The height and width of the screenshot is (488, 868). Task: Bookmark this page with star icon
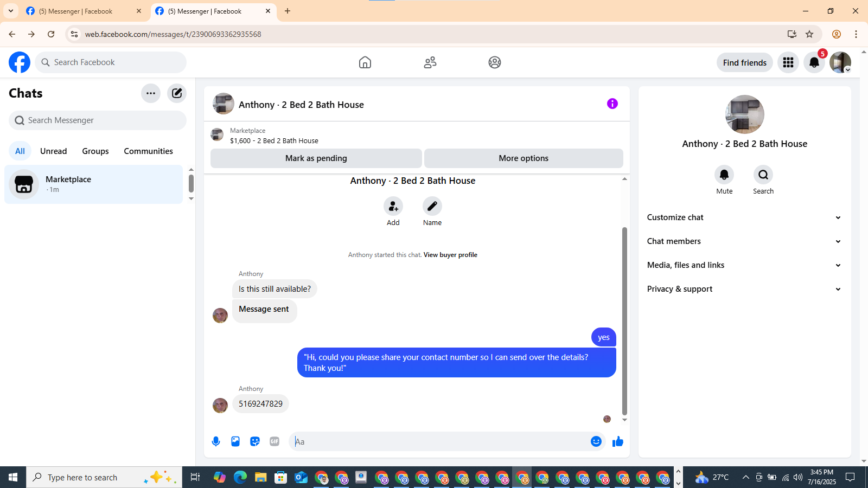(809, 34)
